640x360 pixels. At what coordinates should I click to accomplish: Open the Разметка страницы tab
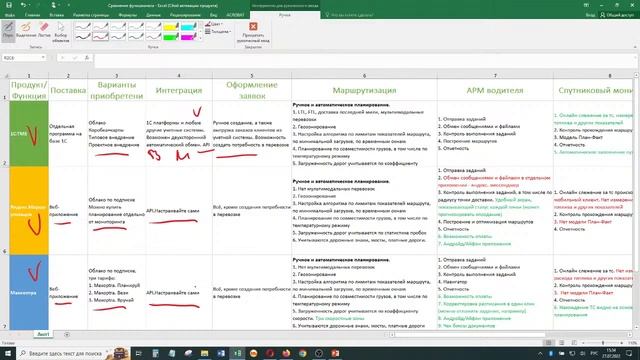point(91,15)
